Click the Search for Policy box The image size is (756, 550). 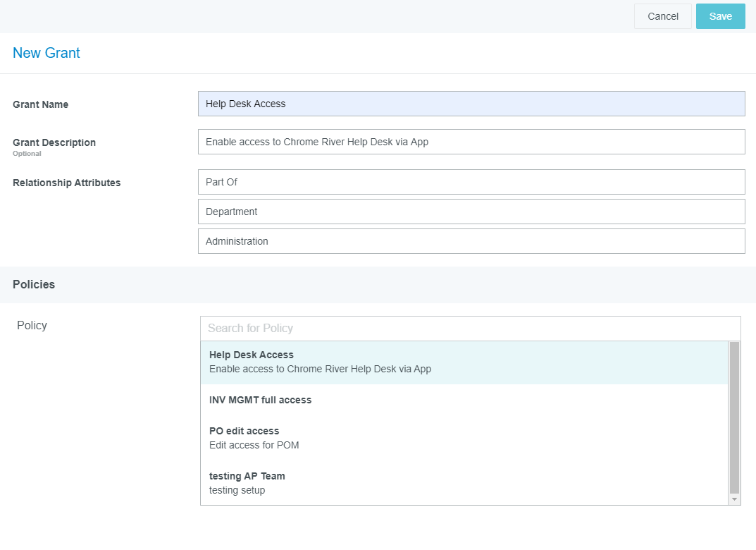[x=470, y=328]
